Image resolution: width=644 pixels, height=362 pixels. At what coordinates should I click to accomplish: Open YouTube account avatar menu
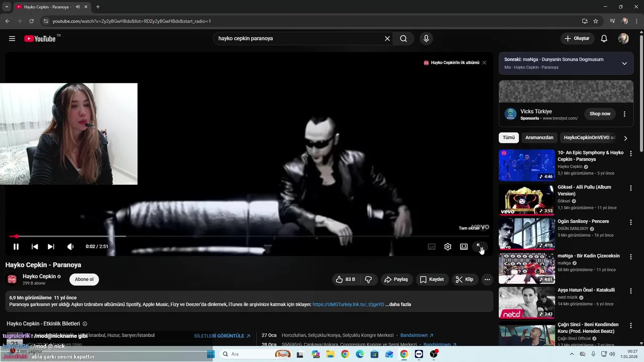[x=623, y=38]
